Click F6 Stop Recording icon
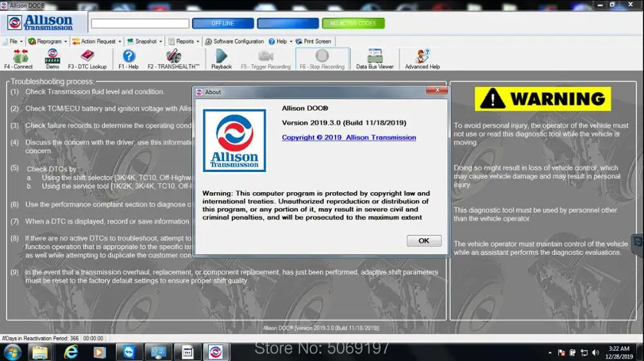The image size is (644, 361). [x=323, y=59]
